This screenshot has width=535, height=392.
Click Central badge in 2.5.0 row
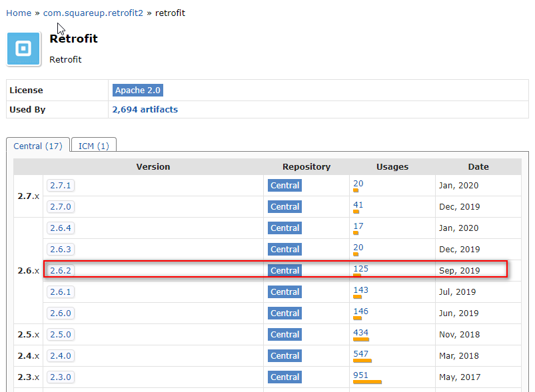click(284, 334)
